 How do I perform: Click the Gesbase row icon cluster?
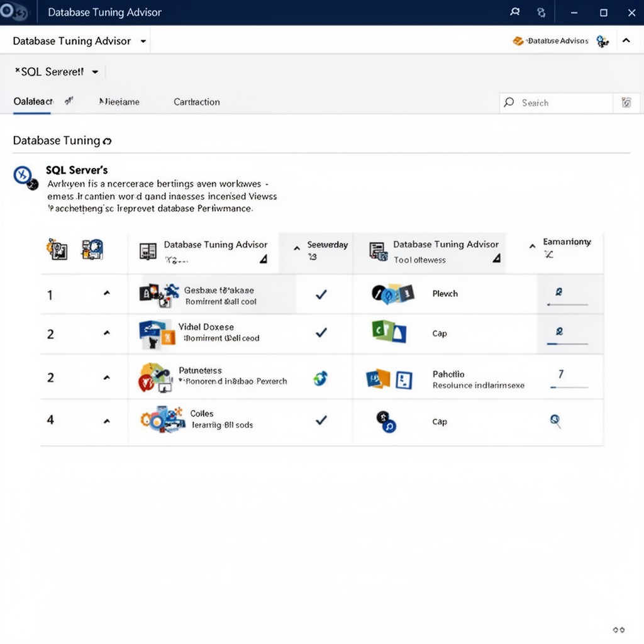(x=159, y=296)
